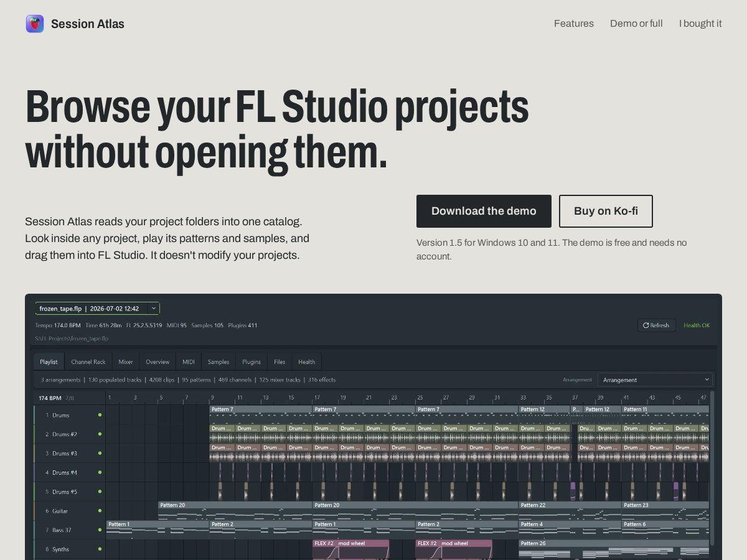The width and height of the screenshot is (747, 560).
Task: Click the Session Atlas brand name
Action: coord(88,24)
